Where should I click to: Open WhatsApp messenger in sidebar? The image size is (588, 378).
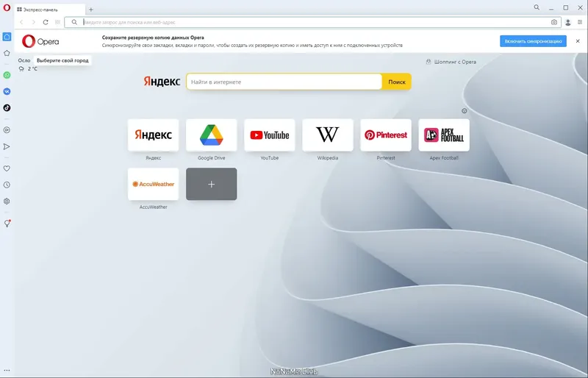point(7,75)
